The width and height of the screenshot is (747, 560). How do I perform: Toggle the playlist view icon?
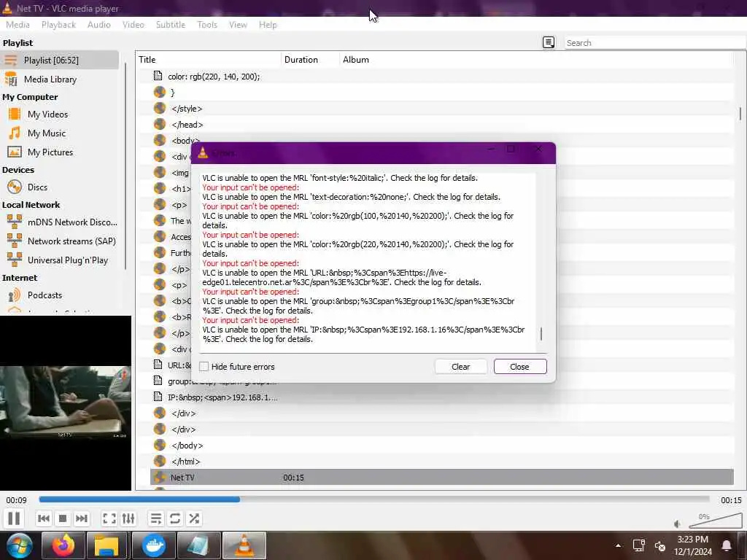point(156,518)
